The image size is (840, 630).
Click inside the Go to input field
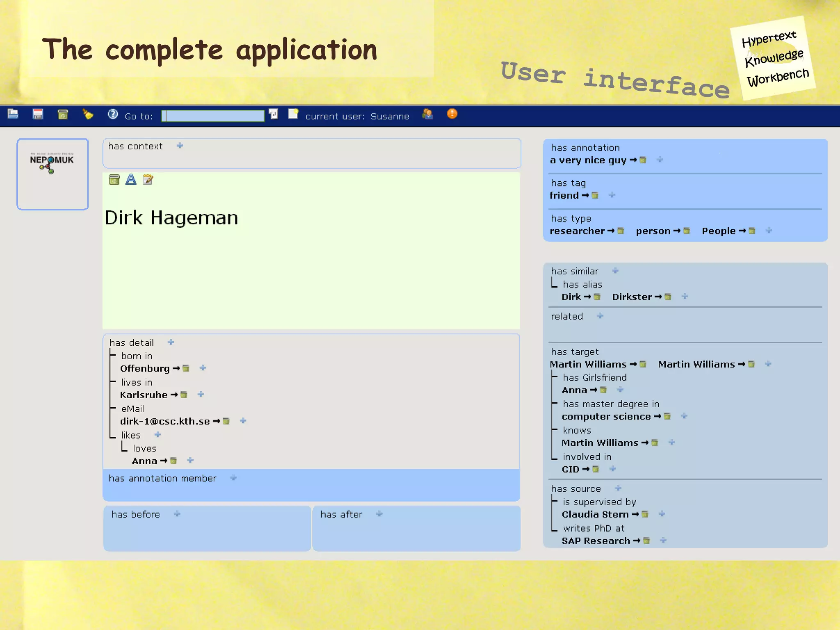(213, 116)
